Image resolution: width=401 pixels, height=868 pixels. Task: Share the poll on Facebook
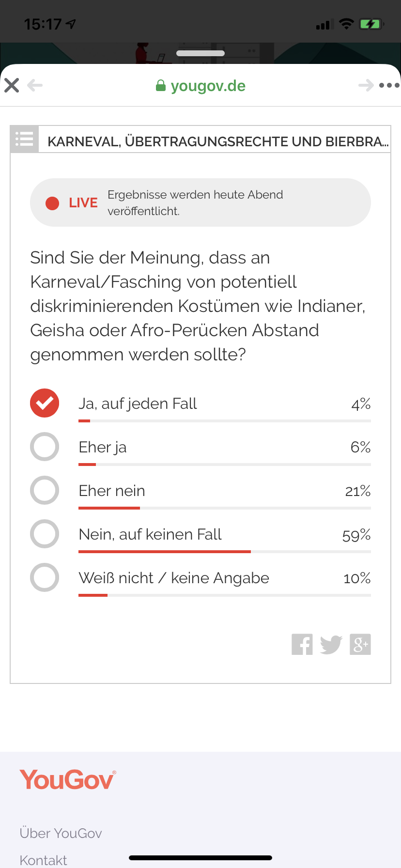click(302, 644)
